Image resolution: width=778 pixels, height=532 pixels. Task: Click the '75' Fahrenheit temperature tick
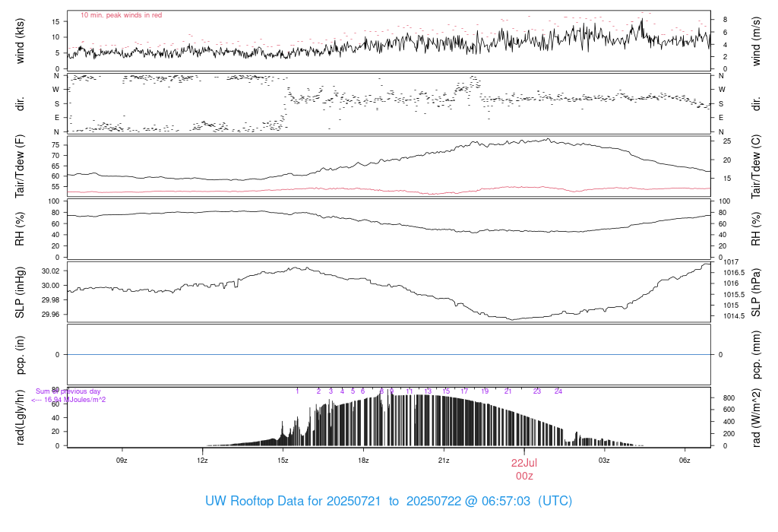(x=55, y=145)
